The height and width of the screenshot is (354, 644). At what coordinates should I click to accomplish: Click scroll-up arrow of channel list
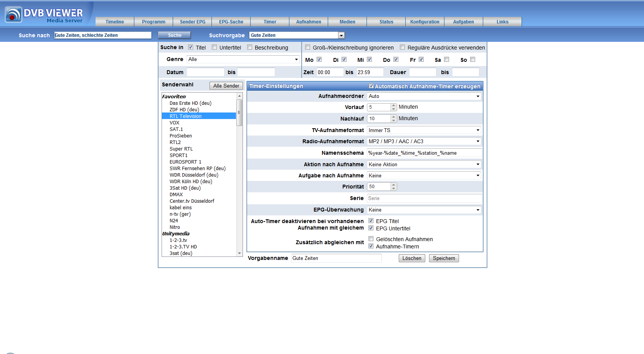coord(239,96)
